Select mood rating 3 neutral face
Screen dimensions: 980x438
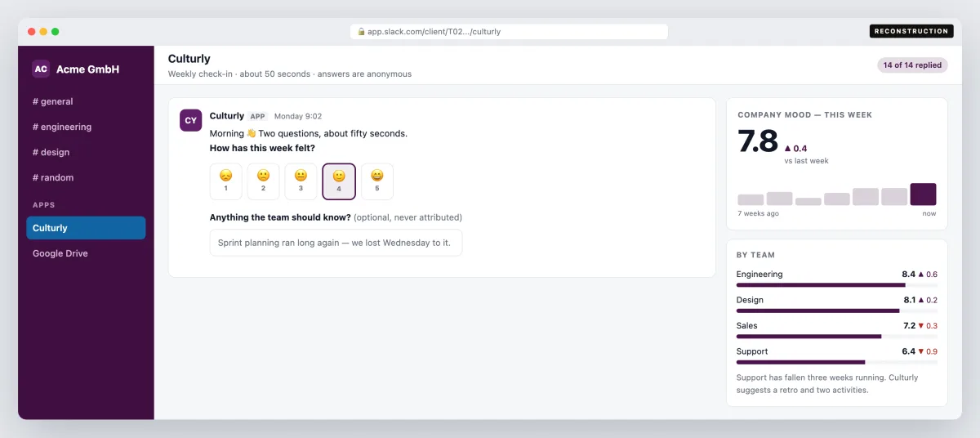click(x=301, y=181)
